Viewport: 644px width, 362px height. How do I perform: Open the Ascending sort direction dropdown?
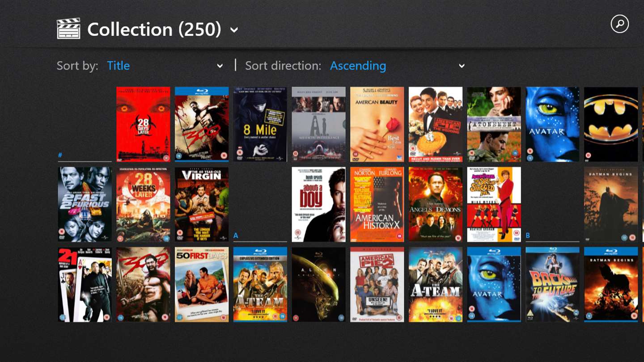coord(398,66)
